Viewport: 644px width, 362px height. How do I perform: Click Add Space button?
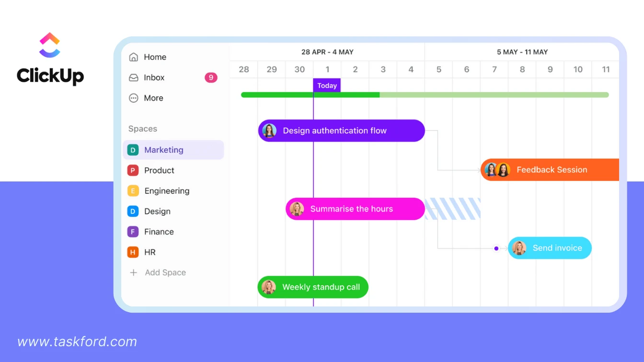tap(158, 272)
